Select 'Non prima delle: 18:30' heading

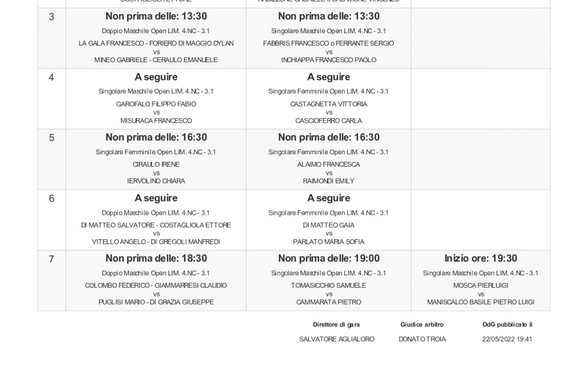coord(156,258)
